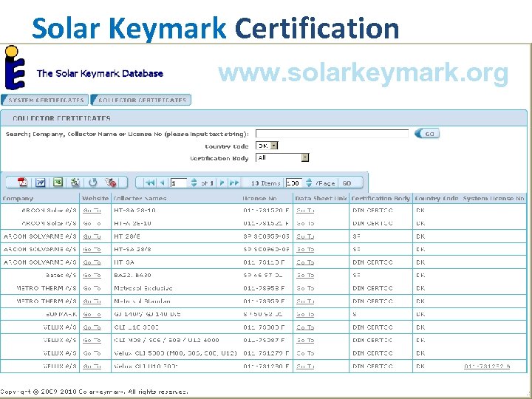Export table to Excel icon
532x399 pixels.
(58, 182)
